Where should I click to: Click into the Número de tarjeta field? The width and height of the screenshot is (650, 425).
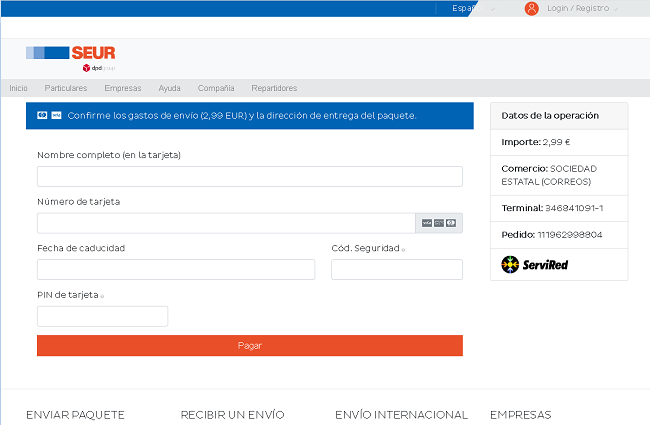point(226,223)
